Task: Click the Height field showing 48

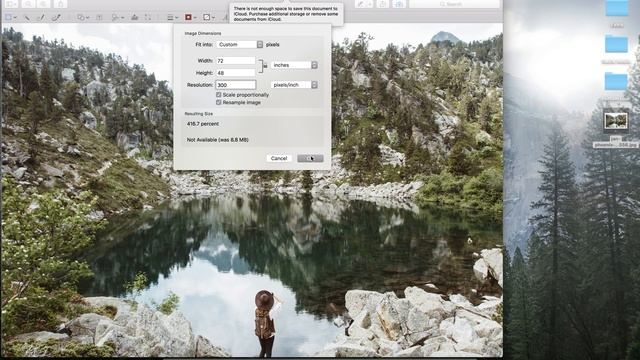Action: 236,73
